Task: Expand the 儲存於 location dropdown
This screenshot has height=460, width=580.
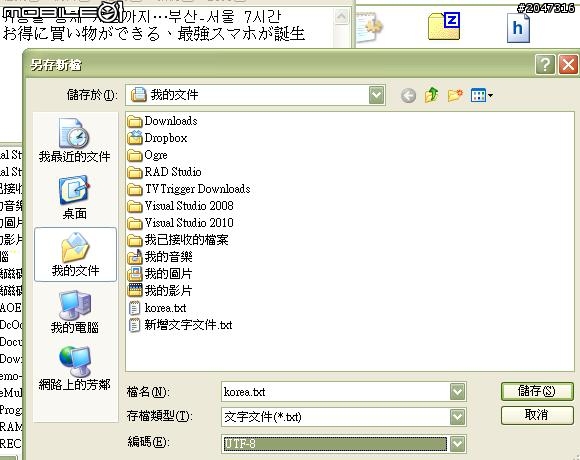Action: point(377,95)
